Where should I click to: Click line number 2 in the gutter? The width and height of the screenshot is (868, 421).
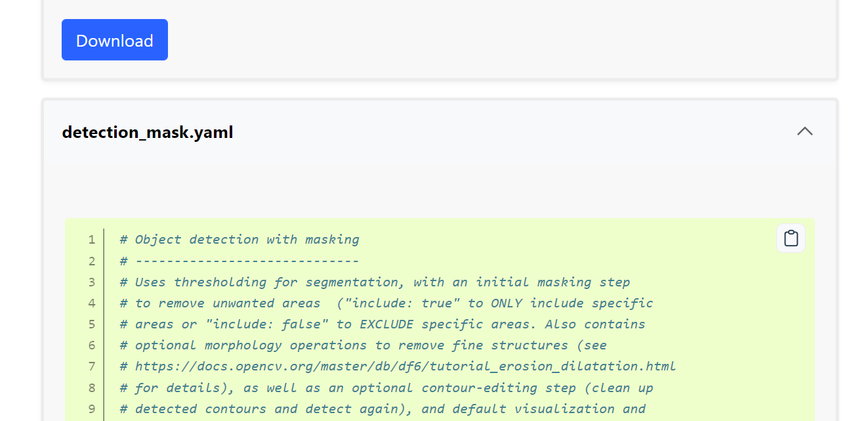(92, 261)
